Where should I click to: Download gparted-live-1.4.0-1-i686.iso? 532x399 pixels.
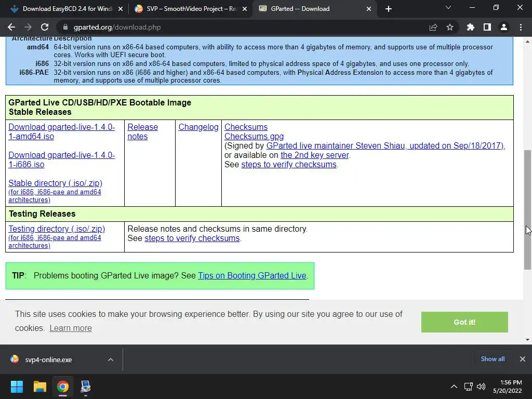(61, 159)
